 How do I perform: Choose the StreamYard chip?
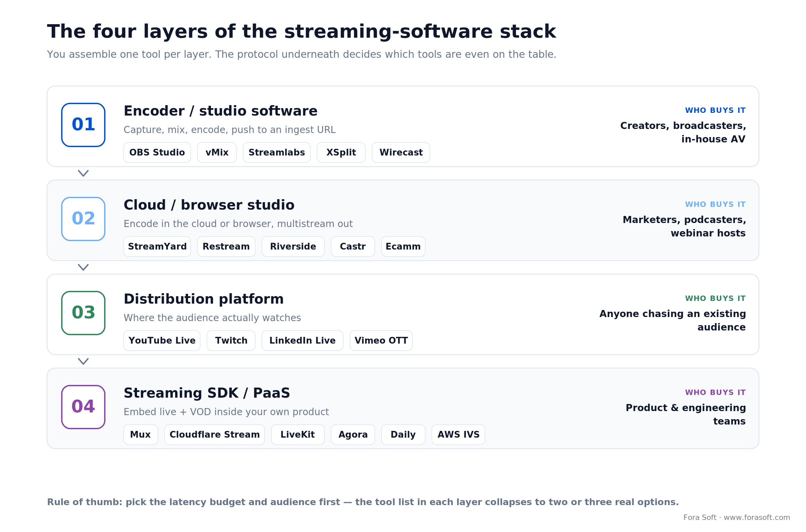click(x=157, y=247)
